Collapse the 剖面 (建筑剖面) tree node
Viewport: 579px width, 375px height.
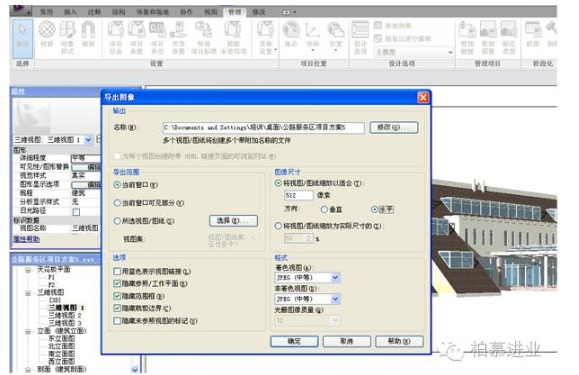pyautogui.click(x=28, y=369)
